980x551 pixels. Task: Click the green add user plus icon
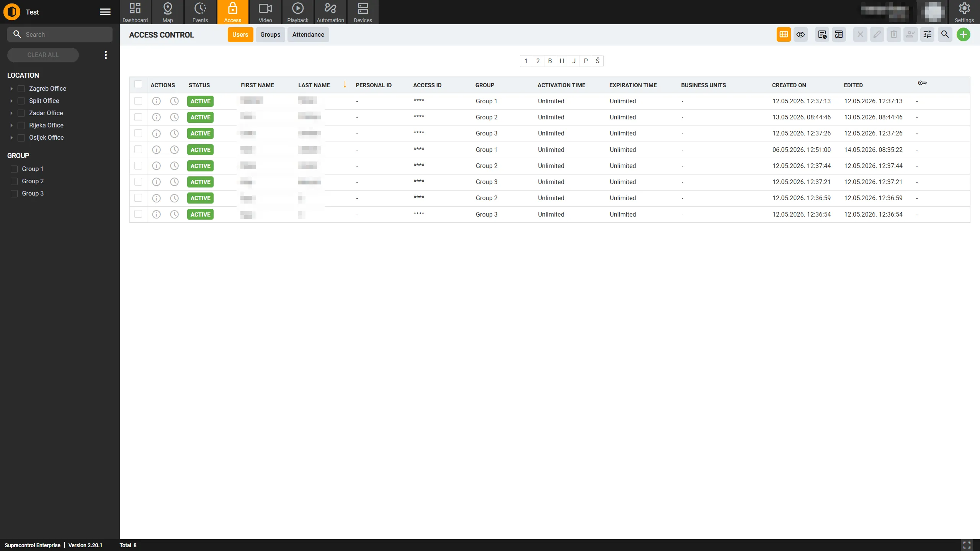pos(963,34)
